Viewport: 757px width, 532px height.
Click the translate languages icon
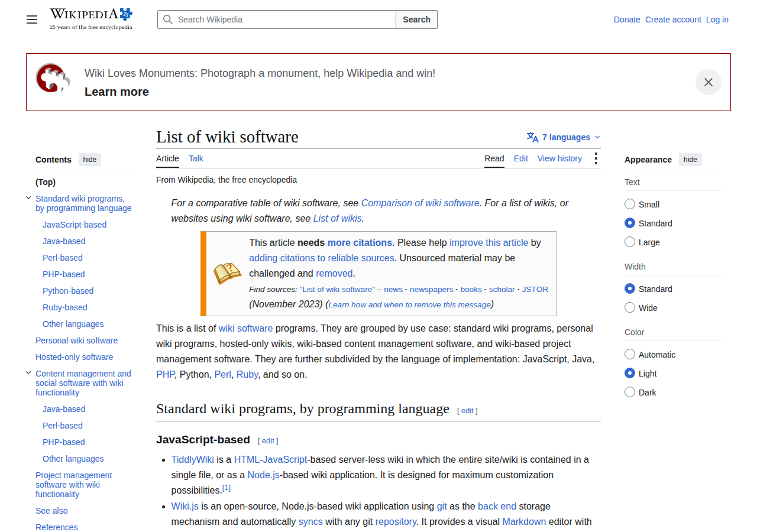point(532,137)
